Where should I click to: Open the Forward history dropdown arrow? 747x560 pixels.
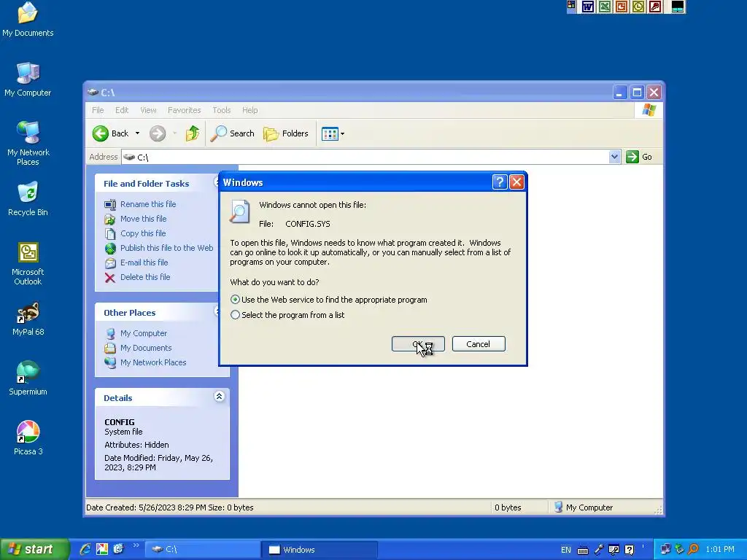tap(175, 133)
